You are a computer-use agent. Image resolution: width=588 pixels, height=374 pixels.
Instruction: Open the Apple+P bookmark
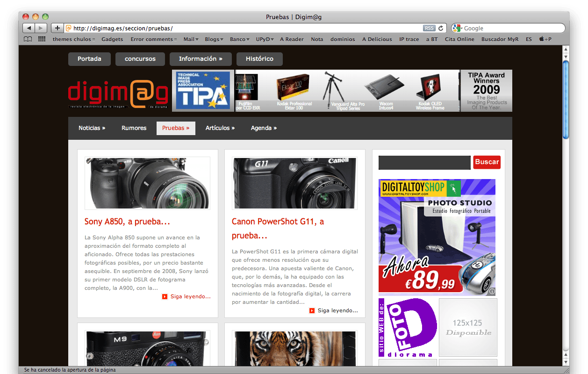[545, 39]
